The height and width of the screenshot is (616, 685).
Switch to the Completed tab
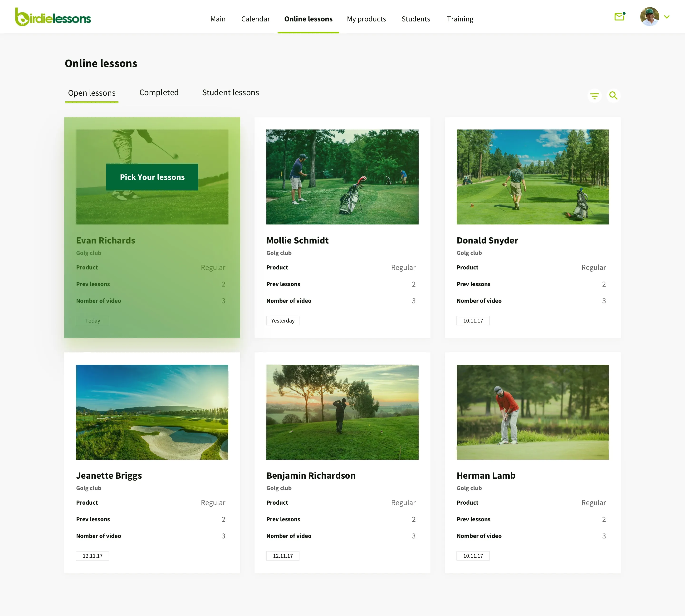click(x=159, y=92)
